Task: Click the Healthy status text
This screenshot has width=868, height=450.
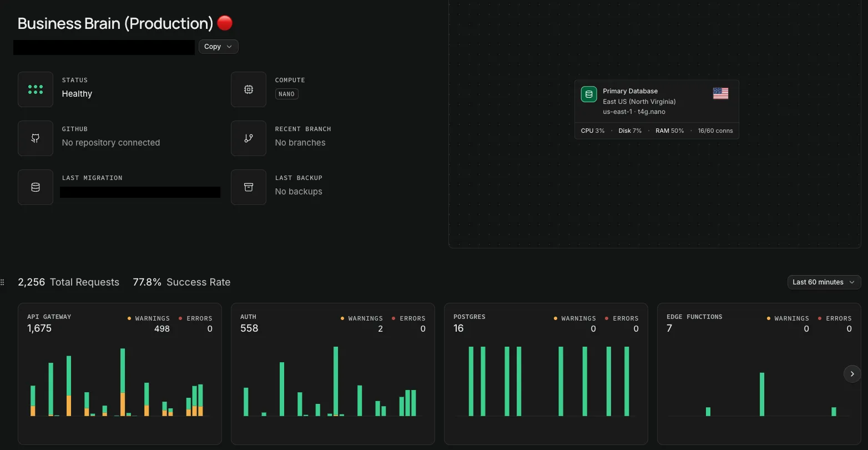Action: 77,94
